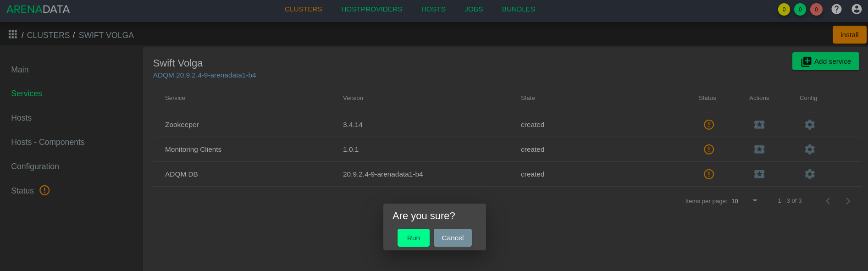Select Hosts - Components in sidebar
Viewport: 868px width, 271px height.
pos(48,142)
